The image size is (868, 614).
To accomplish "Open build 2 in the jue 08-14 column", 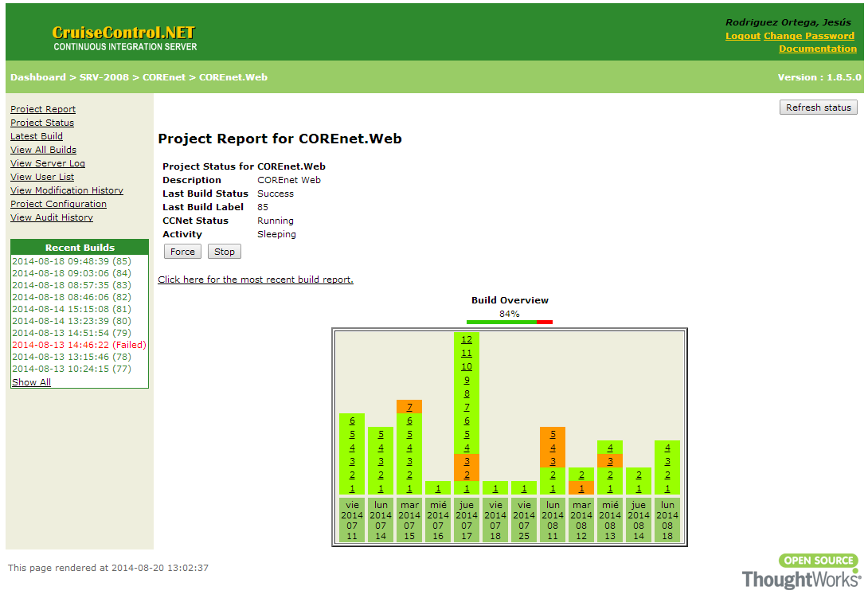I will 639,475.
